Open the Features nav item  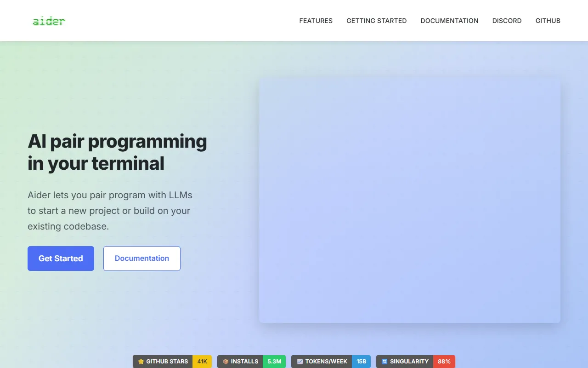[316, 21]
